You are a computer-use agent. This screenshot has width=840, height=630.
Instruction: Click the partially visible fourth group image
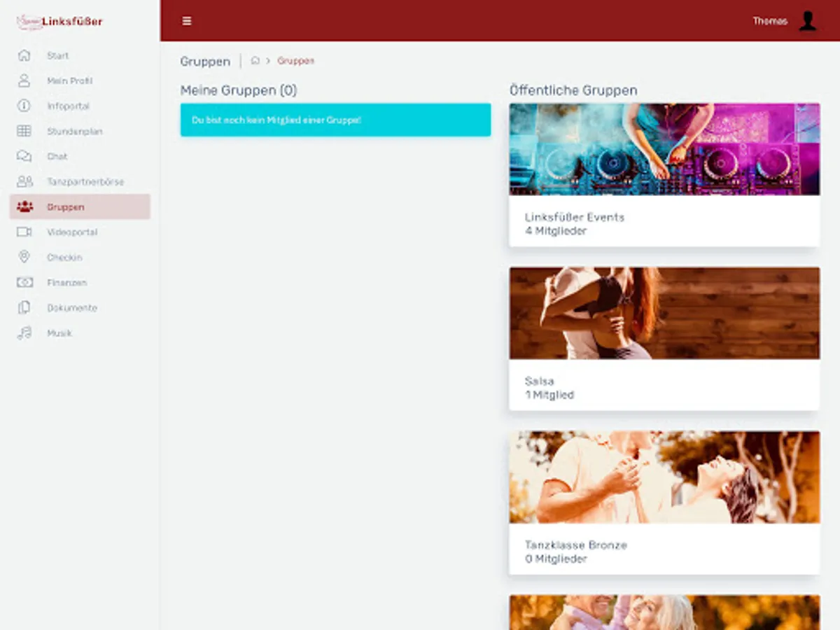[664, 612]
